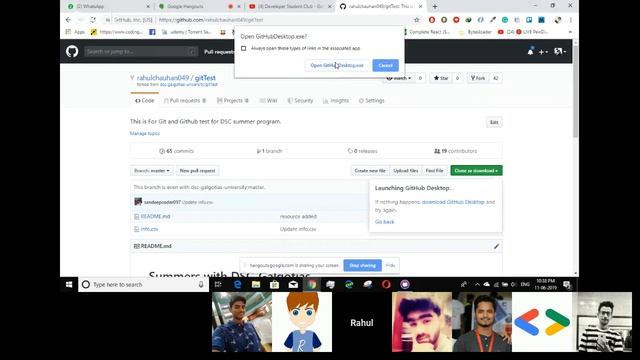
Task: Select the Code repository tab
Action: 144,100
